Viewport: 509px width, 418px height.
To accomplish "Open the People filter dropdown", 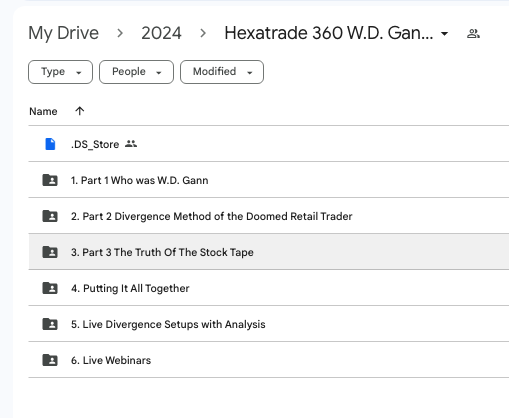I will point(136,72).
